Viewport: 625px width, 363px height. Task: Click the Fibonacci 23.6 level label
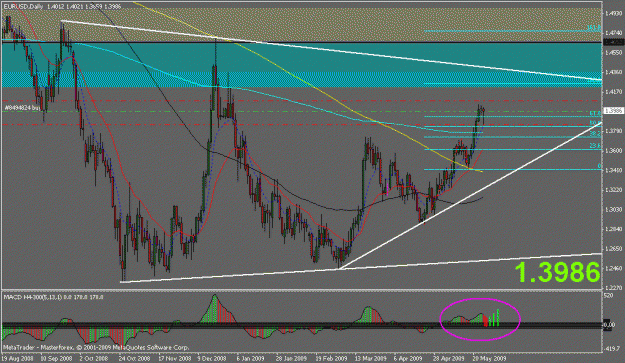pyautogui.click(x=596, y=146)
